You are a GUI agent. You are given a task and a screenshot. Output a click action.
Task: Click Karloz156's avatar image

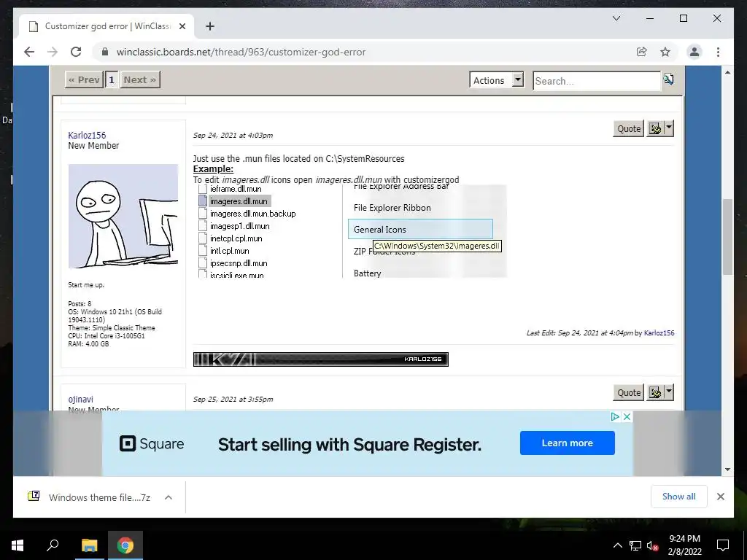(123, 216)
